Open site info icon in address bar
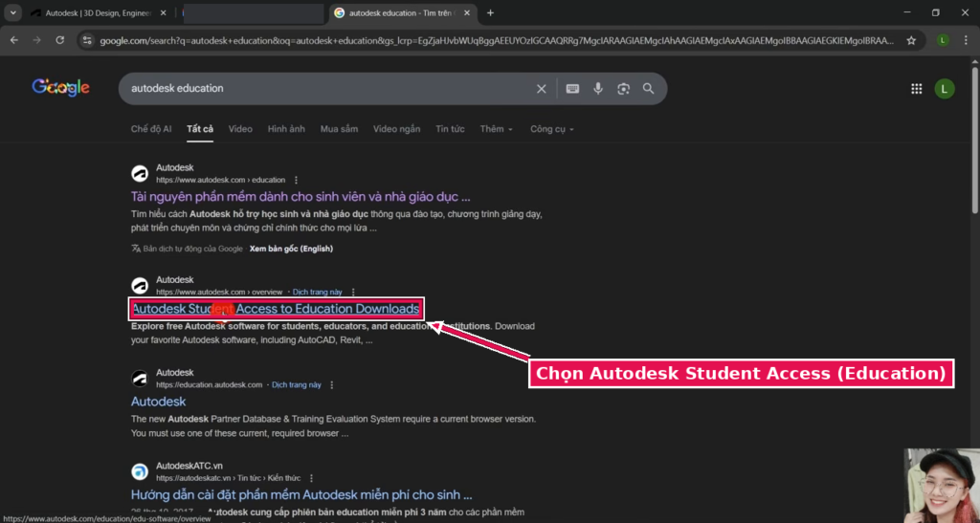Screen dimensions: 980x523 [x=87, y=40]
